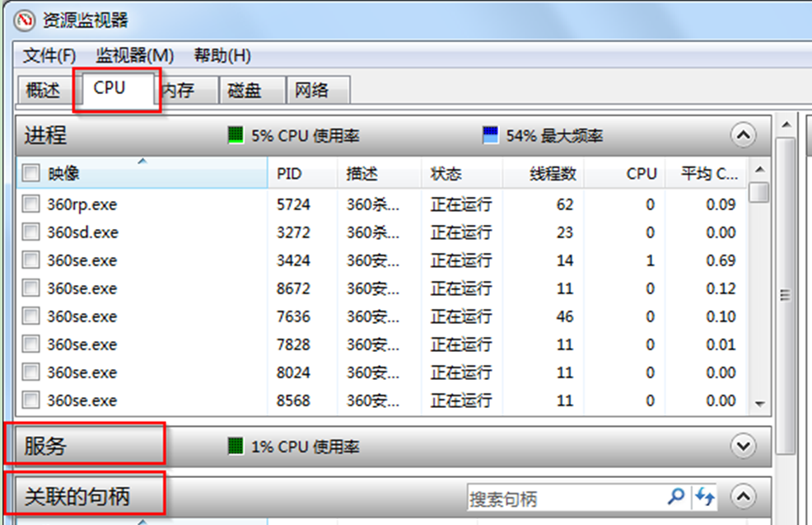Image resolution: width=812 pixels, height=525 pixels.
Task: Click the 5% CPU 使用率 label
Action: (306, 136)
